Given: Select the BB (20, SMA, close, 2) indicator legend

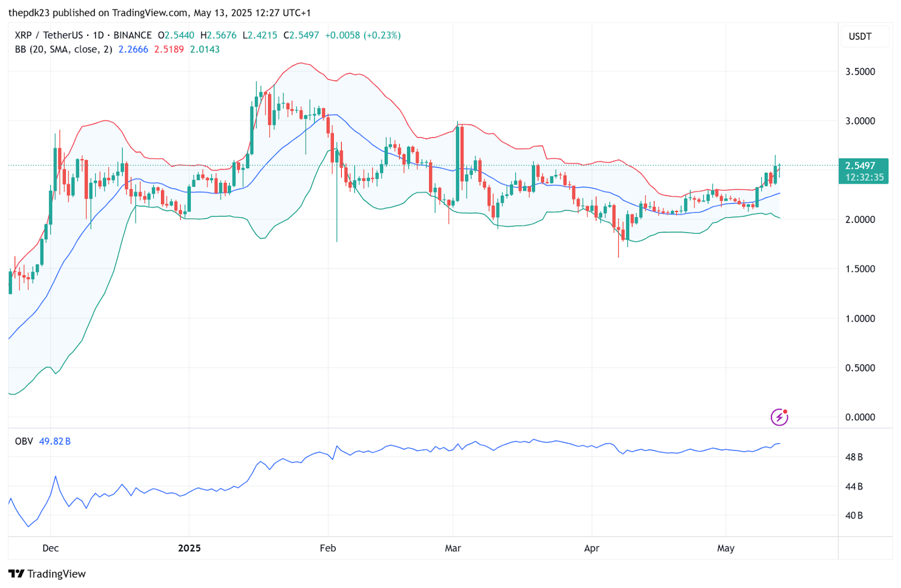Looking at the screenshot, I should tap(63, 50).
